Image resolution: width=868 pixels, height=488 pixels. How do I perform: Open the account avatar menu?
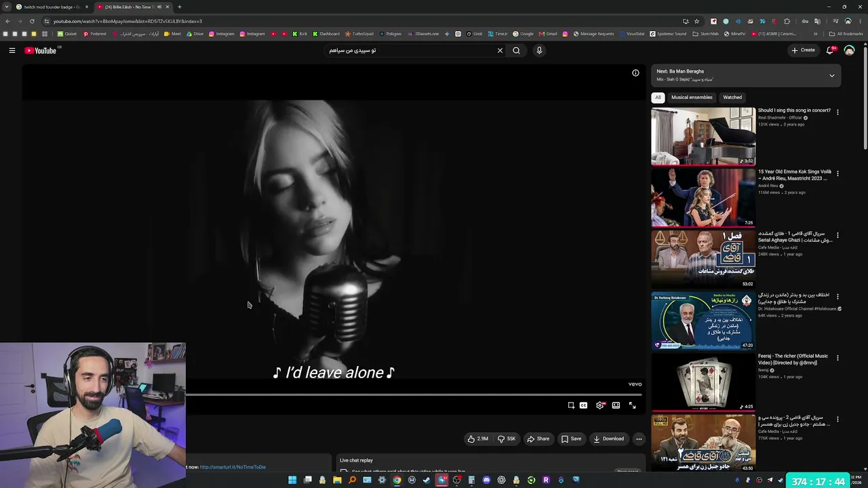(x=849, y=50)
